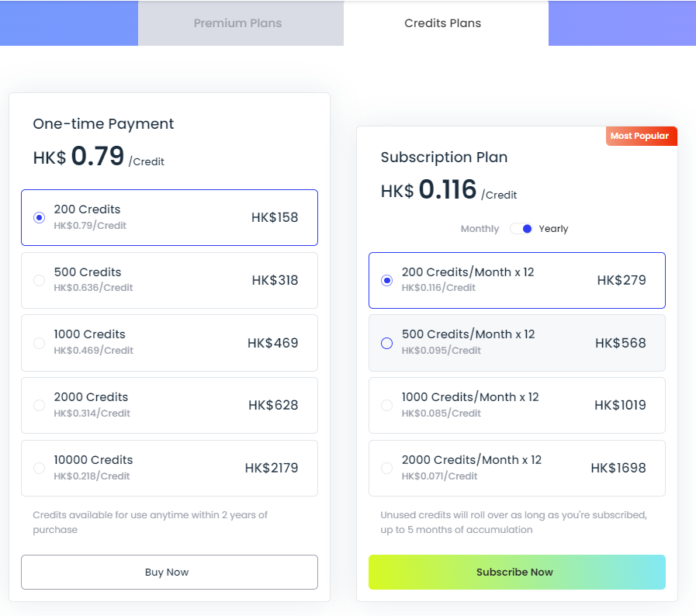Screen dimensions: 696x616
Task: Click the HK$0.218/Credit rate text
Action: click(x=92, y=476)
